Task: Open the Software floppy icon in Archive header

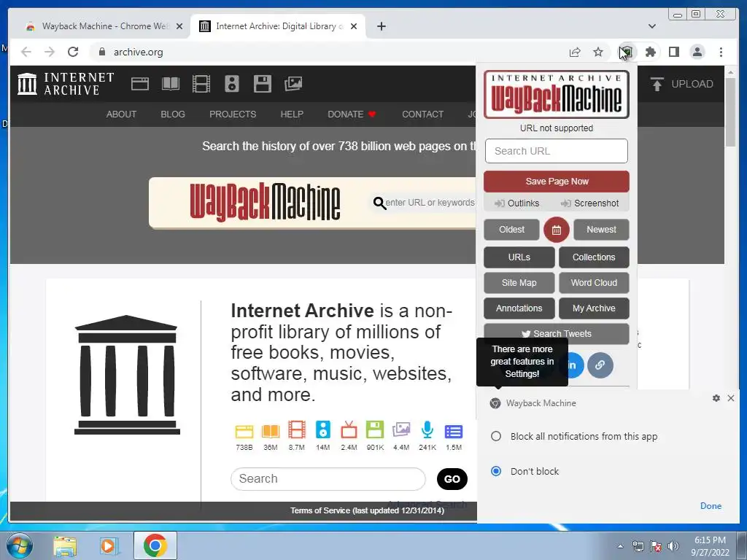Action: tap(263, 84)
